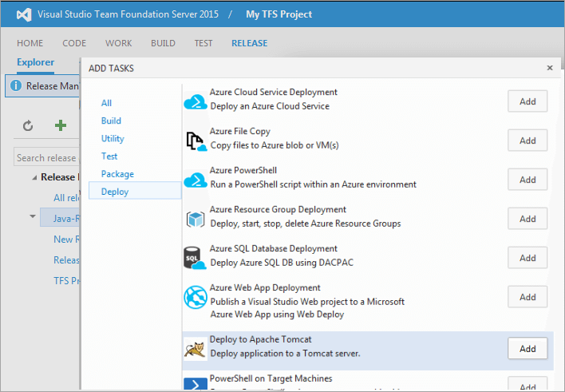Image resolution: width=565 pixels, height=392 pixels.
Task: Click the Azure SQL Database Deployment icon
Action: 196,257
